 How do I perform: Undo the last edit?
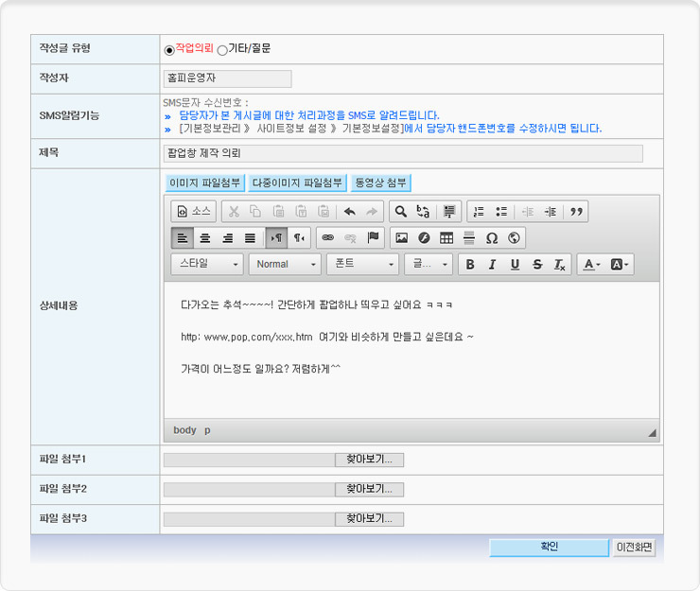click(x=350, y=211)
